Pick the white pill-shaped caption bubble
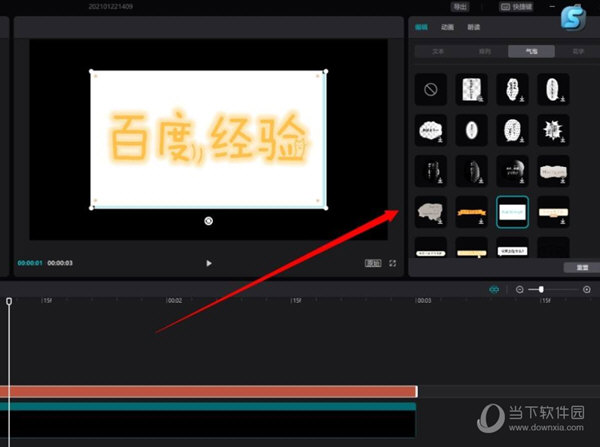This screenshot has height=447, width=600. point(431,247)
